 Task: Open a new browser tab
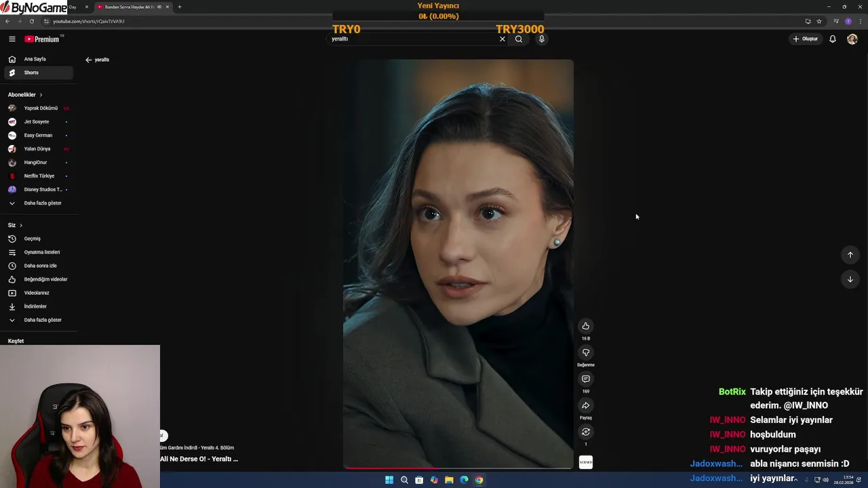pos(180,7)
